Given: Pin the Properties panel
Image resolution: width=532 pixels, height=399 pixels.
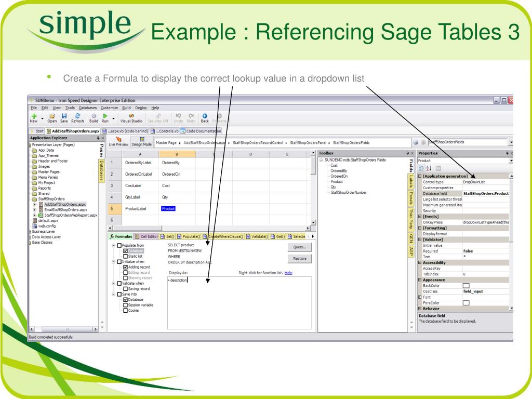Looking at the screenshot, I should click(507, 153).
